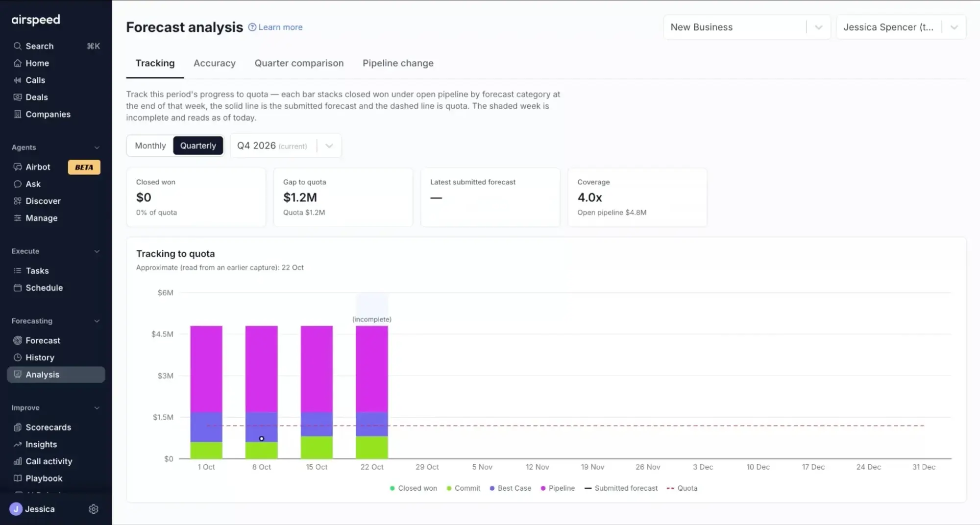Open the Ask bubble icon
980x525 pixels.
click(x=18, y=184)
